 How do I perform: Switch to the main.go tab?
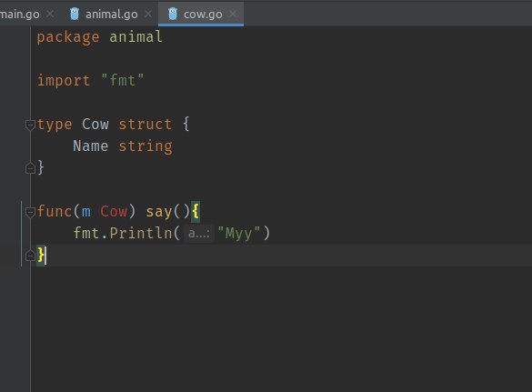click(x=20, y=15)
